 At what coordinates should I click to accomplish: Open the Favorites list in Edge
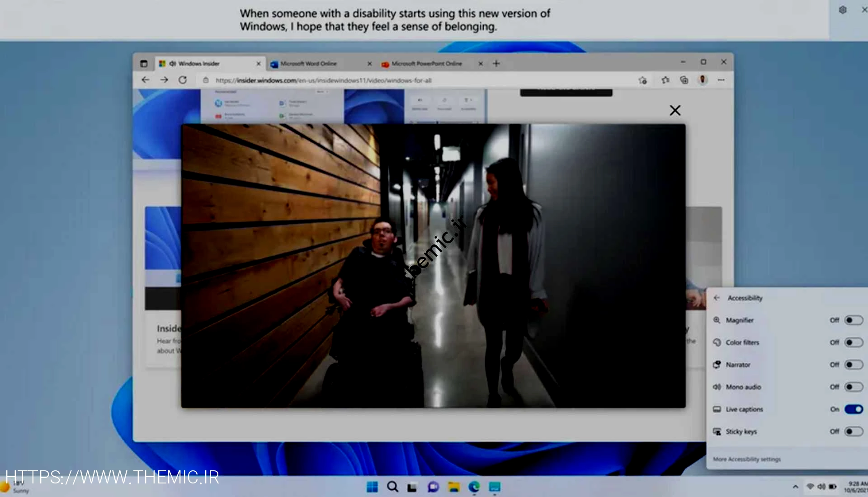[x=665, y=80]
